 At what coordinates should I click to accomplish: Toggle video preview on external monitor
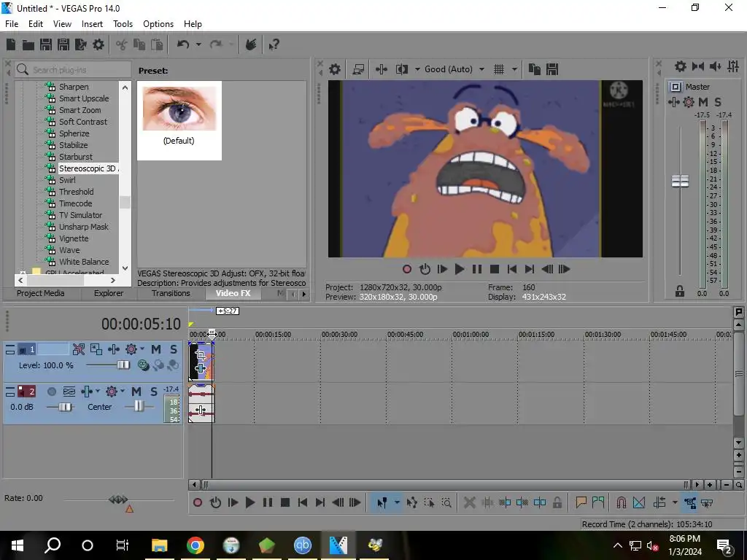tap(358, 69)
